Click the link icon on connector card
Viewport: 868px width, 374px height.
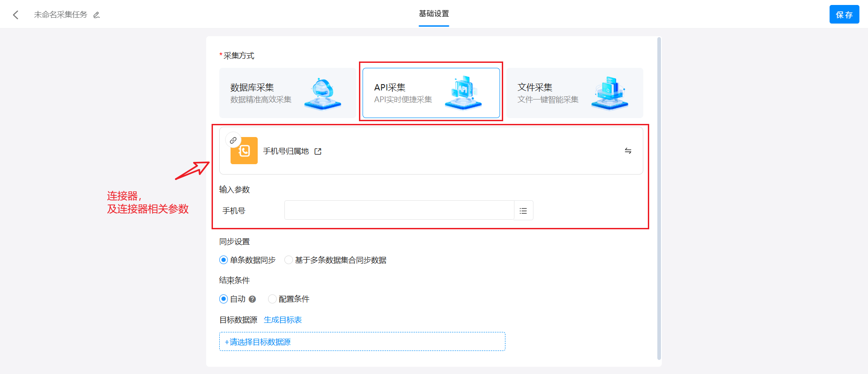233,140
